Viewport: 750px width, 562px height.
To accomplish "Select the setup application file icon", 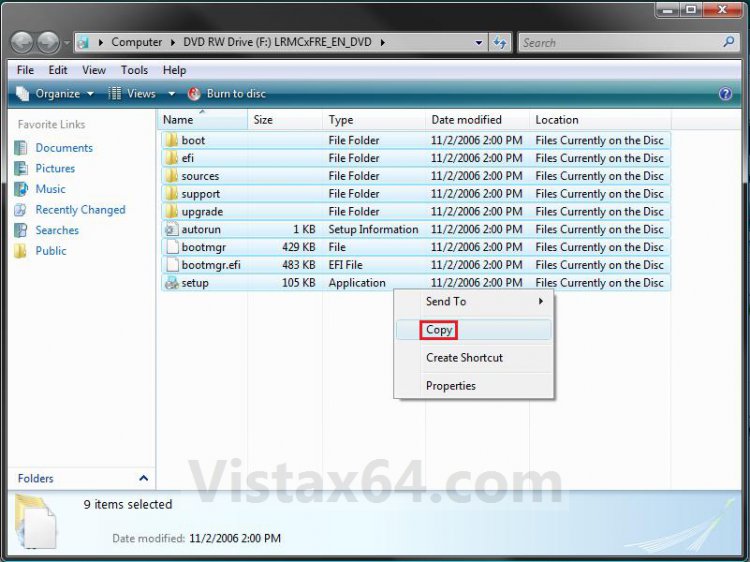I will pyautogui.click(x=171, y=283).
